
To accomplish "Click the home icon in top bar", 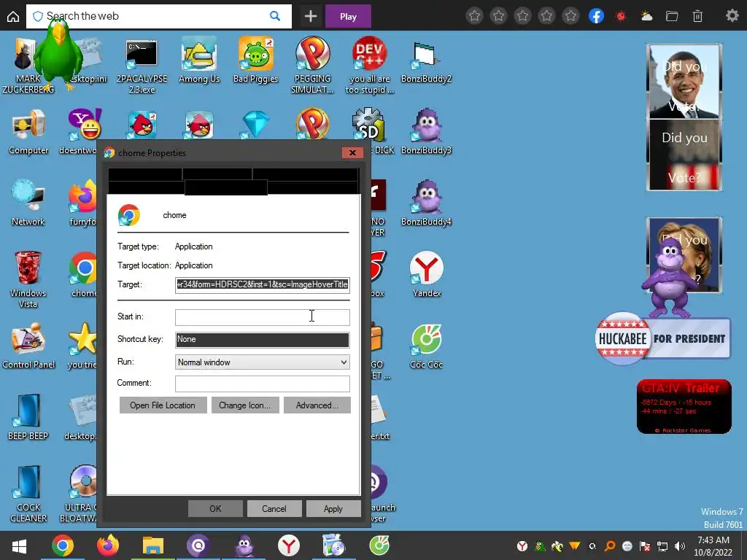I will click(x=13, y=17).
